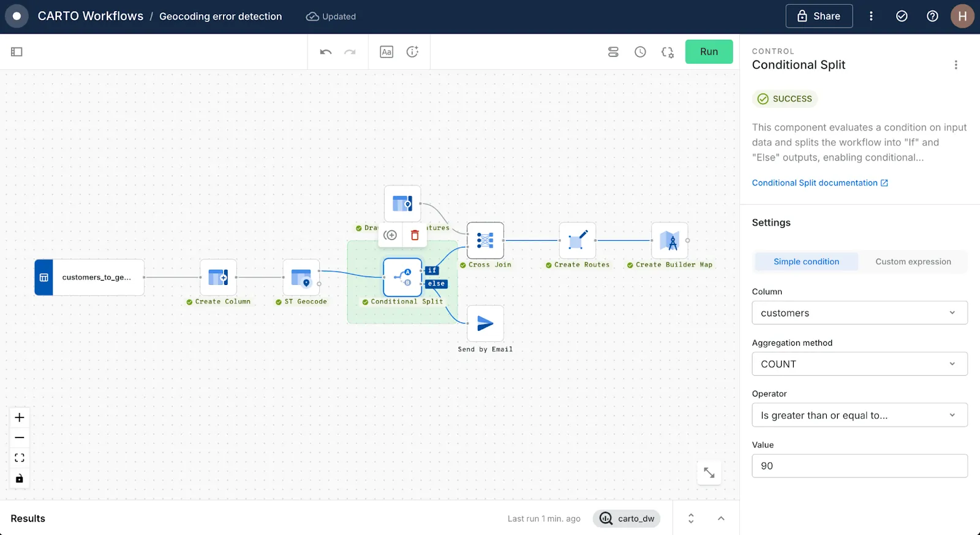Screen dimensions: 980x535
Task: Click the green Run button
Action: pos(709,52)
